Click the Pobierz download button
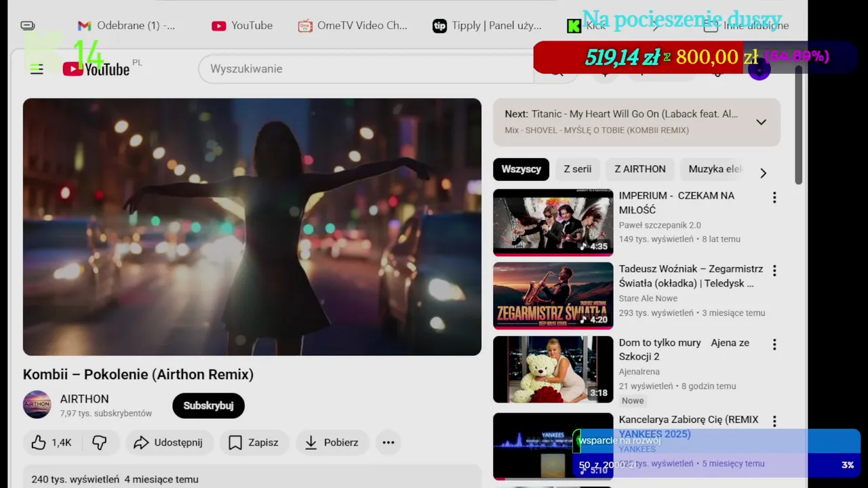The image size is (868, 488). (332, 443)
